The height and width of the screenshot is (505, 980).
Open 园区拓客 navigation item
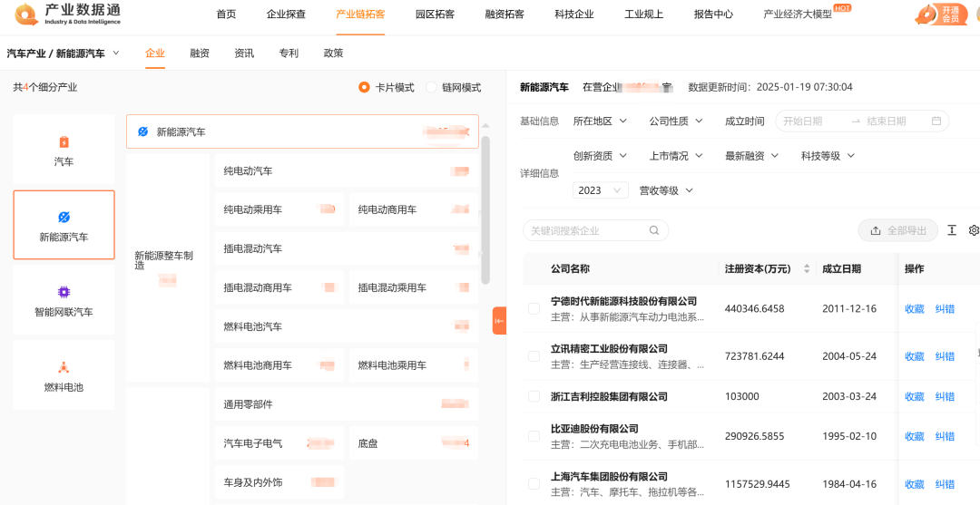[435, 15]
